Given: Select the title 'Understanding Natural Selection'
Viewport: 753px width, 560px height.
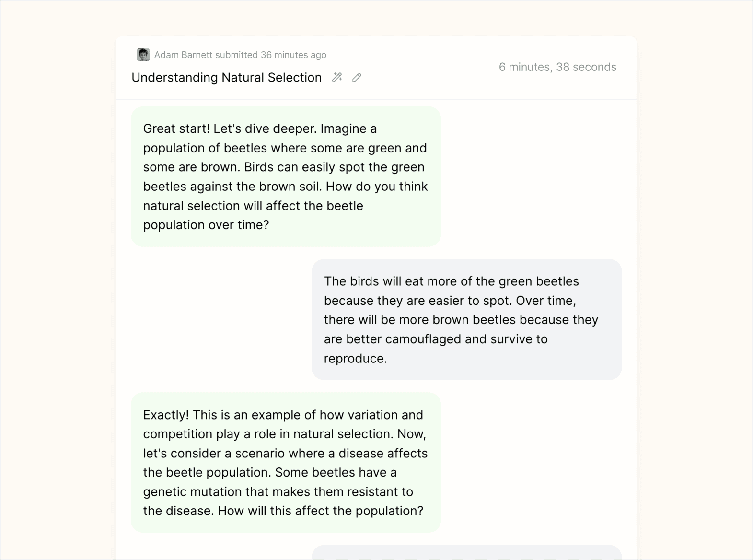Looking at the screenshot, I should [x=226, y=77].
